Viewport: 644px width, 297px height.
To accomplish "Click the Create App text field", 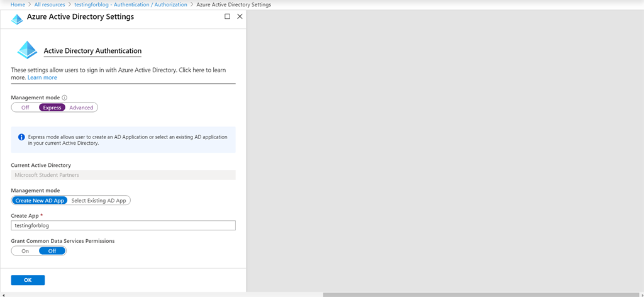I will pos(123,225).
